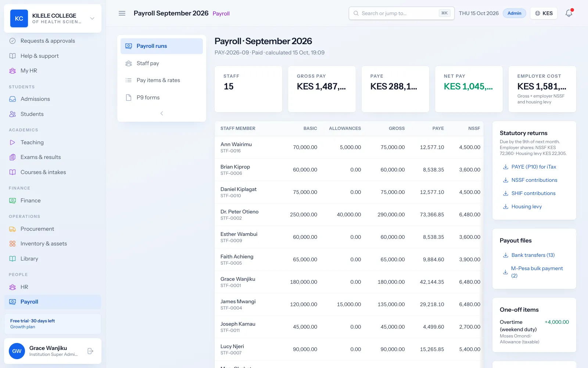Click the Courses & intakes book icon
Image resolution: width=588 pixels, height=368 pixels.
pos(12,172)
